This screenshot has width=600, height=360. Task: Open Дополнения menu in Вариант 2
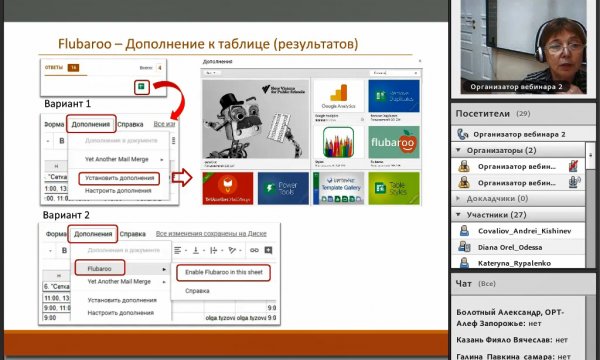(93, 234)
